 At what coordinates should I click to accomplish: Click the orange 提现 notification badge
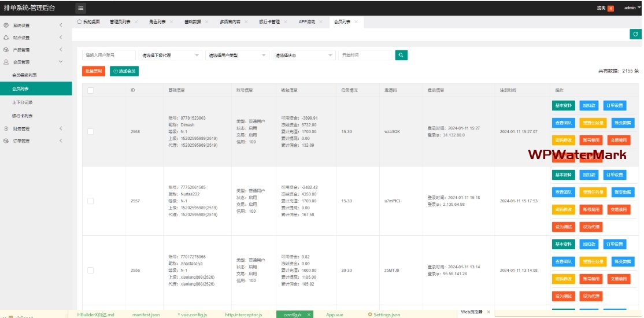610,8
